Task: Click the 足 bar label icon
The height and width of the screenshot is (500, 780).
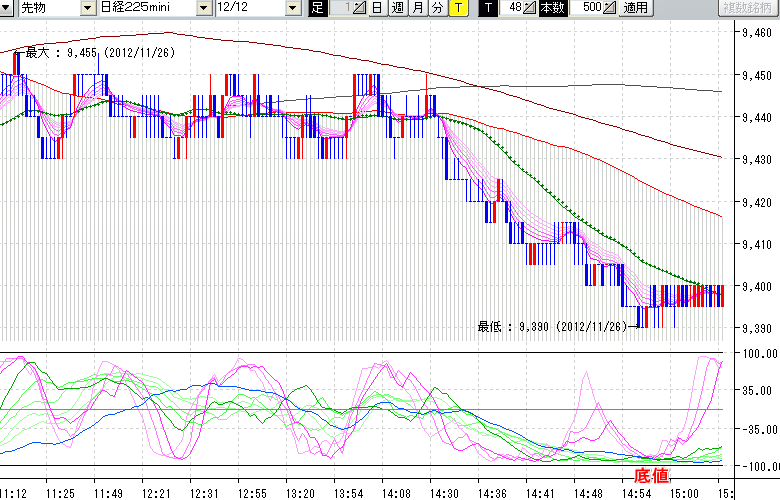Action: point(318,8)
